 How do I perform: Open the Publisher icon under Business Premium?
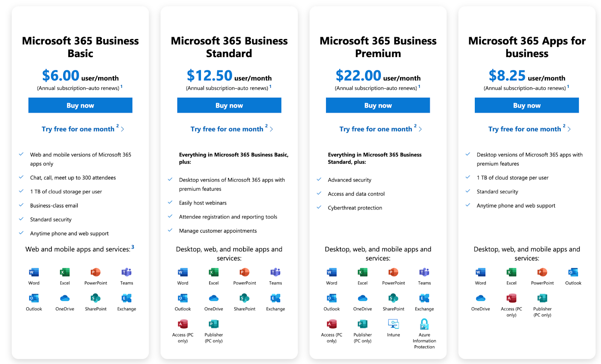tap(362, 323)
